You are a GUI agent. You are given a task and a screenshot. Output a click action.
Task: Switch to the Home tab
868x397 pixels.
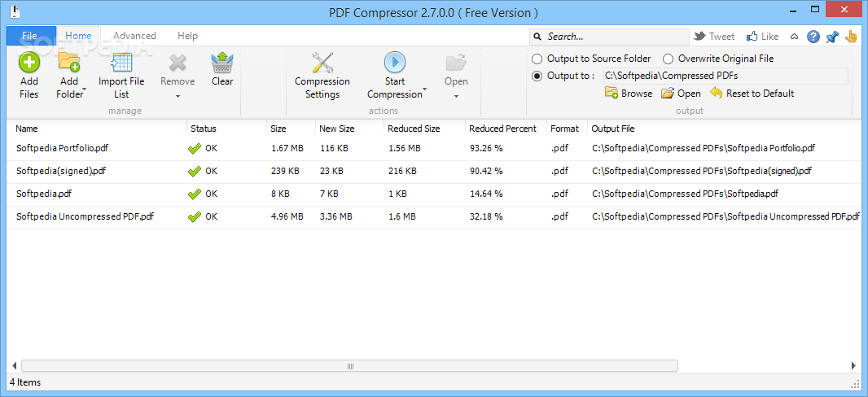79,36
